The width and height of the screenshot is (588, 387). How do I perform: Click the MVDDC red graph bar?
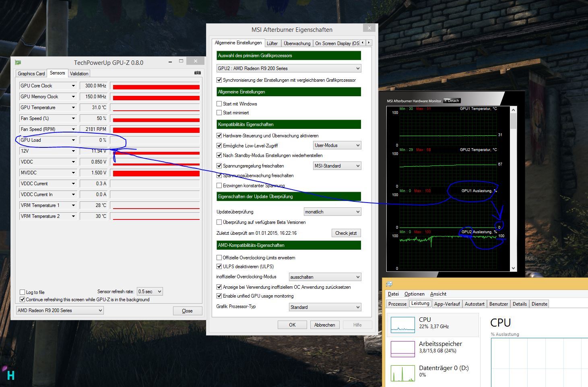156,174
